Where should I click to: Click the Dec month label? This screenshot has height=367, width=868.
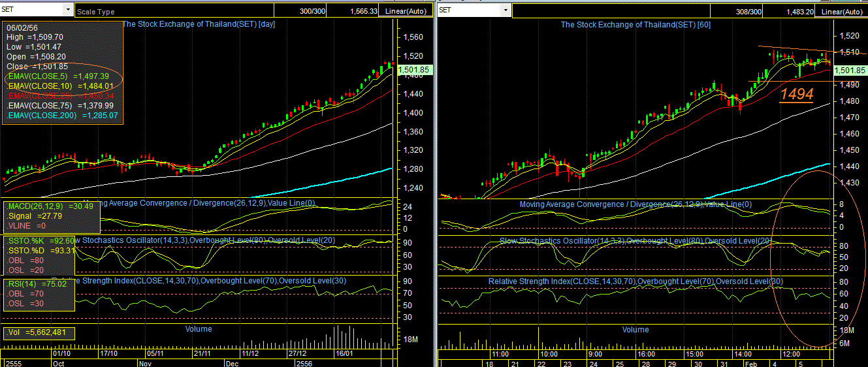tap(233, 362)
